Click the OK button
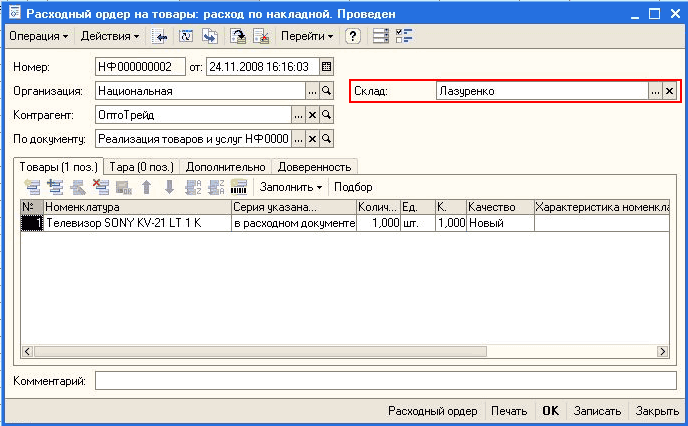 point(551,411)
